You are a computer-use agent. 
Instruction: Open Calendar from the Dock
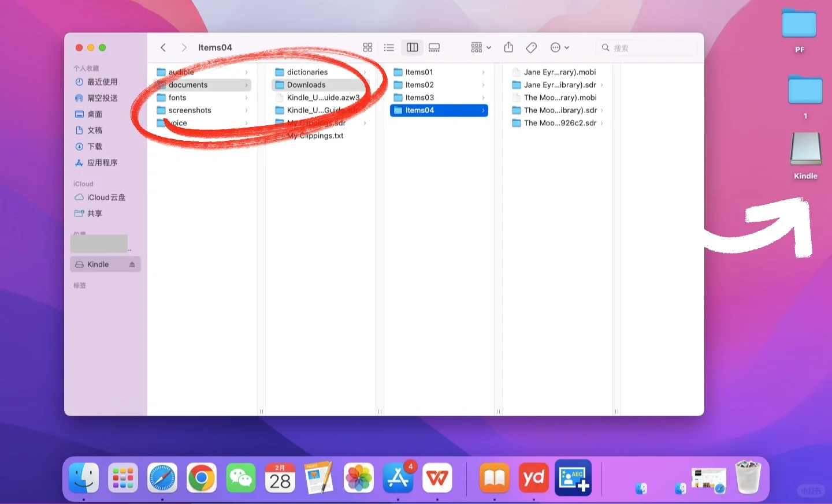pos(280,478)
